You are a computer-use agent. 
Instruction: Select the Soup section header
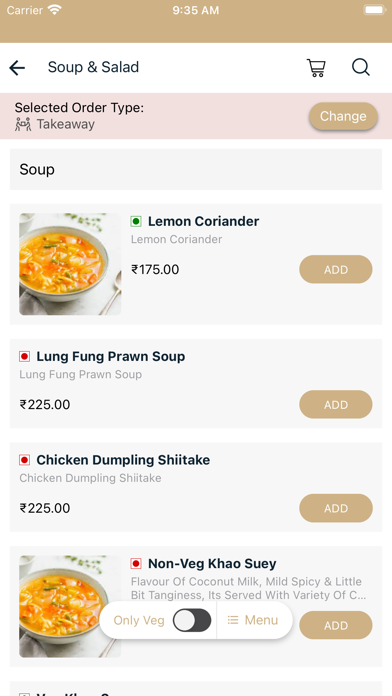[x=196, y=169]
